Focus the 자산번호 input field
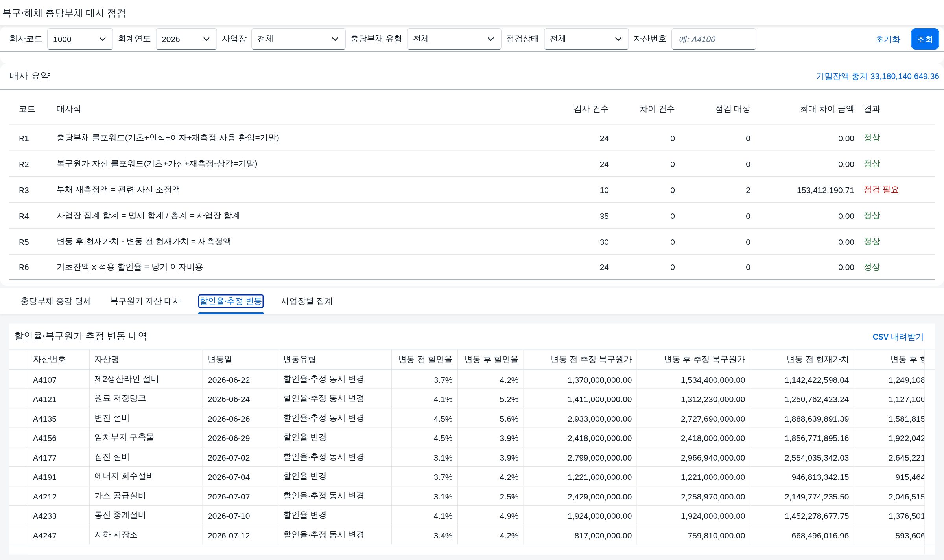944x560 pixels. click(714, 39)
